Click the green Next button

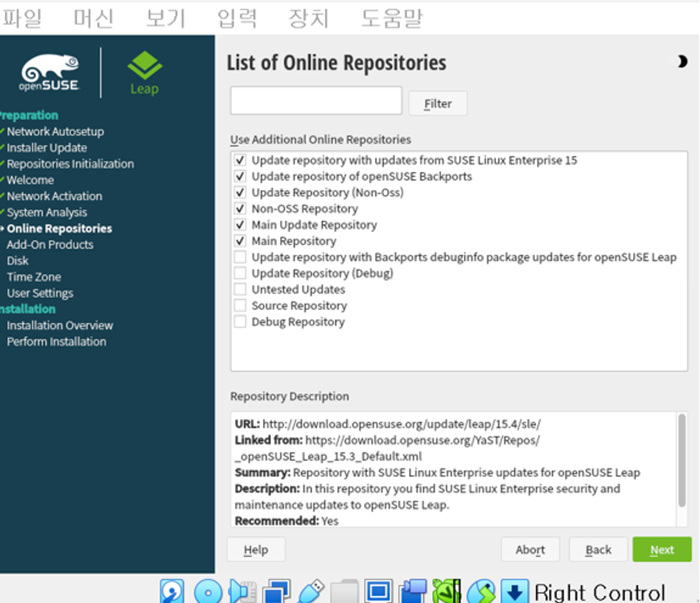(x=662, y=549)
